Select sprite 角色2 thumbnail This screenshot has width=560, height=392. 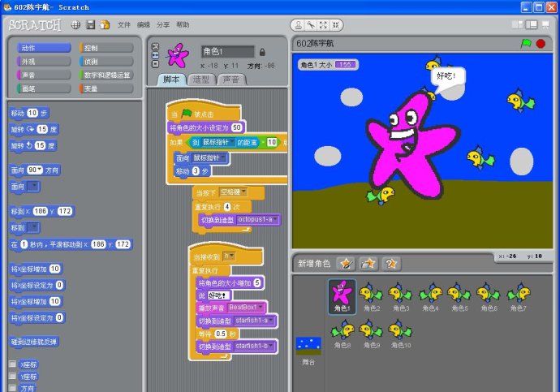pos(371,296)
